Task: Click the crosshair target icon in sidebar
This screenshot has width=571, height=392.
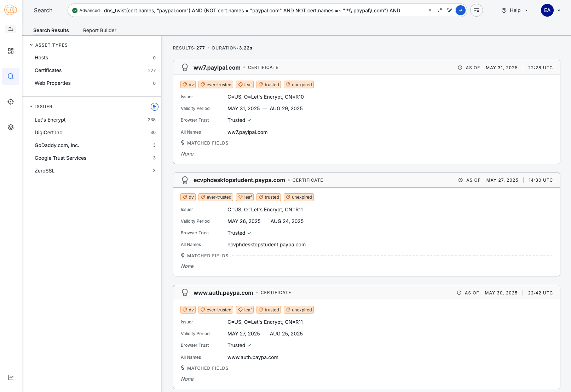Action: (11, 102)
